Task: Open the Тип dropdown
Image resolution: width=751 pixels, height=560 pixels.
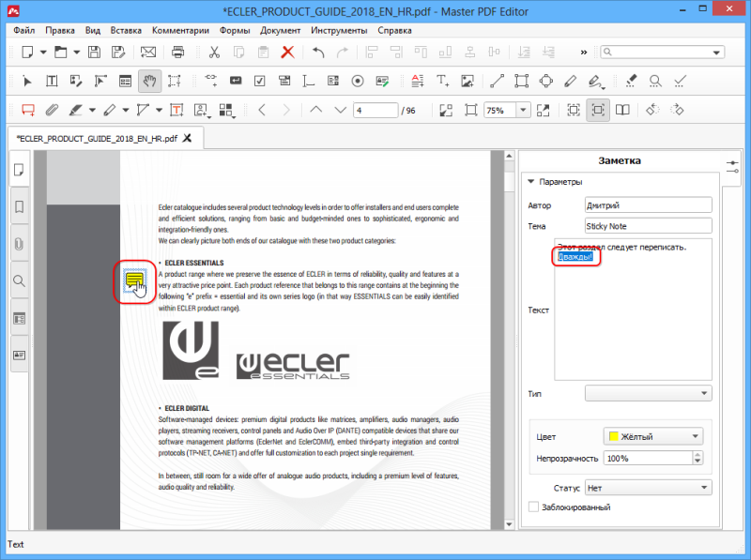Action: click(x=649, y=393)
